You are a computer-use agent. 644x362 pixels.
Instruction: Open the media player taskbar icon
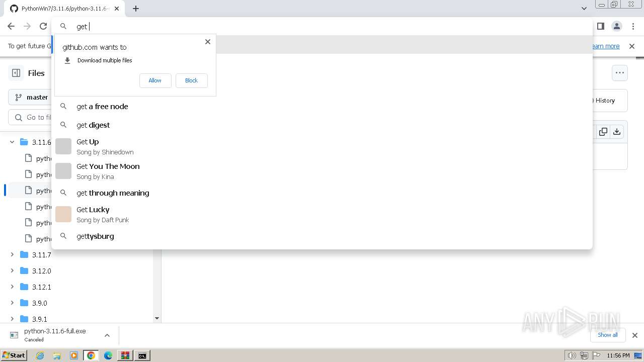click(x=74, y=355)
